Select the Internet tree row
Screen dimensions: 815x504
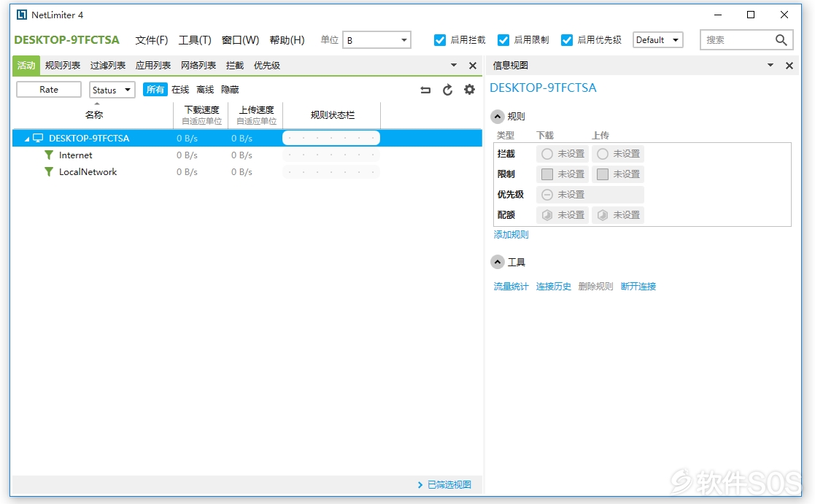pos(247,155)
